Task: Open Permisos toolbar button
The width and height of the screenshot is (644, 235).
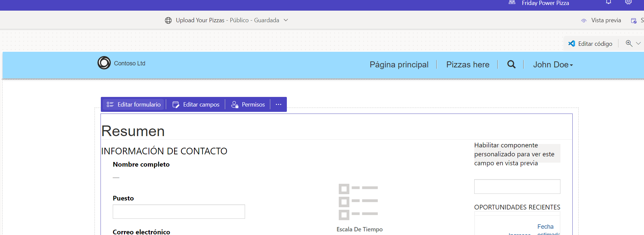Action: 248,105
